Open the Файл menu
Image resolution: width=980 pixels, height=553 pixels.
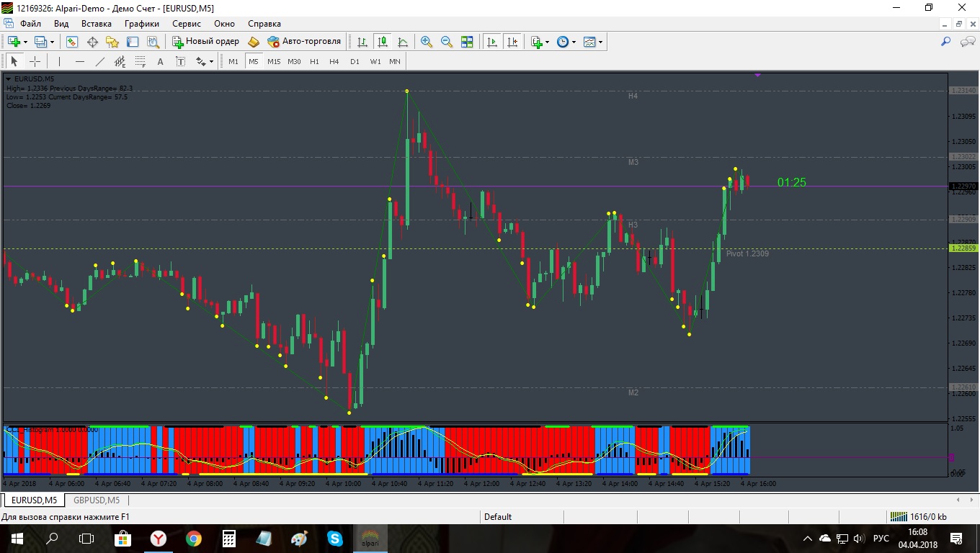[31, 24]
